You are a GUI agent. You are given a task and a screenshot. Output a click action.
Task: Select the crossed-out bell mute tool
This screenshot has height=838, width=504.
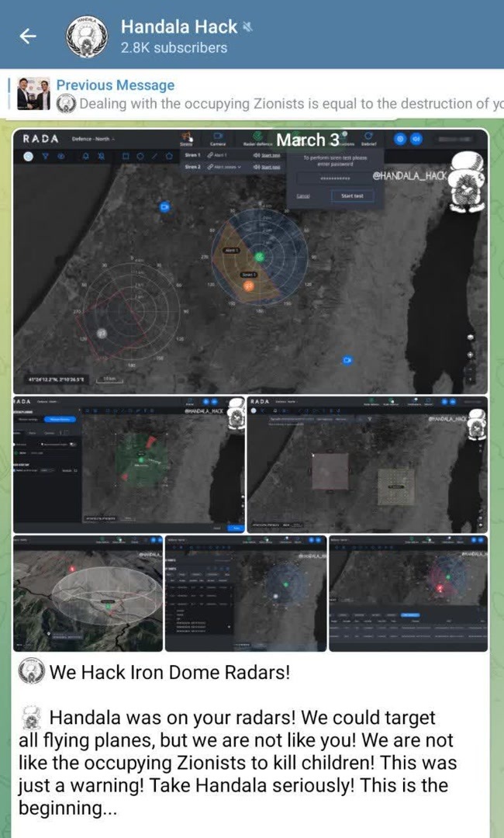(x=102, y=156)
